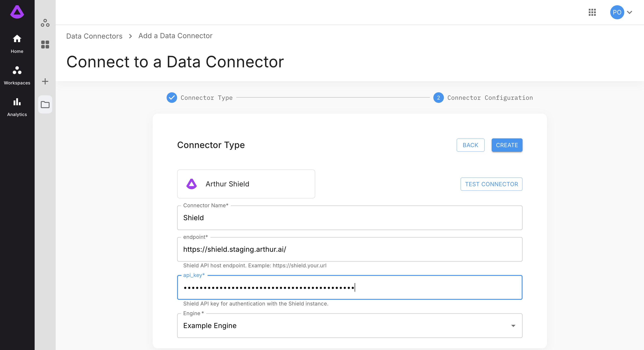Click completed Connector Type step checkmark

tap(172, 98)
